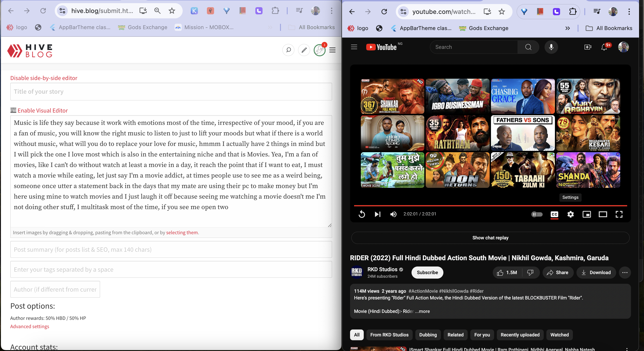
Task: Click the Download button
Action: [x=596, y=273]
